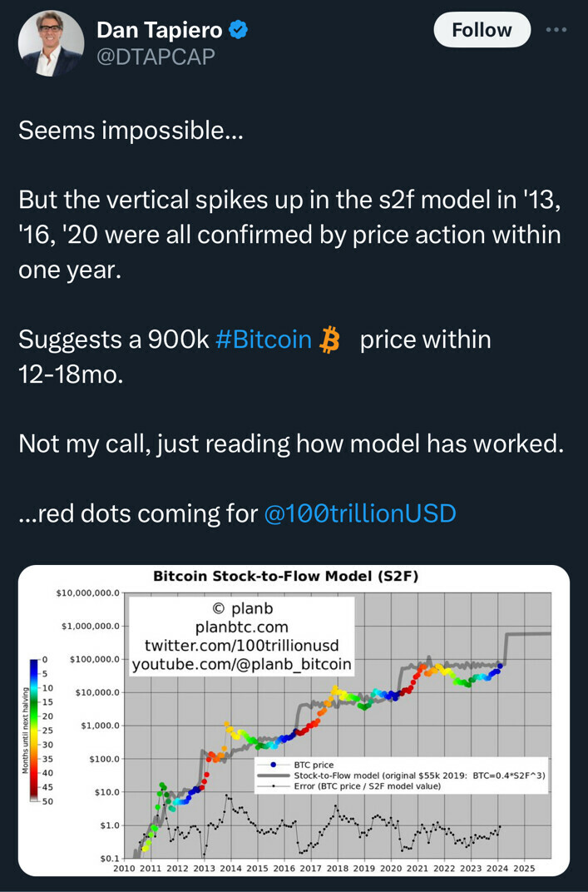The image size is (588, 892).
Task: Open the three-dot more options menu
Action: click(x=555, y=30)
